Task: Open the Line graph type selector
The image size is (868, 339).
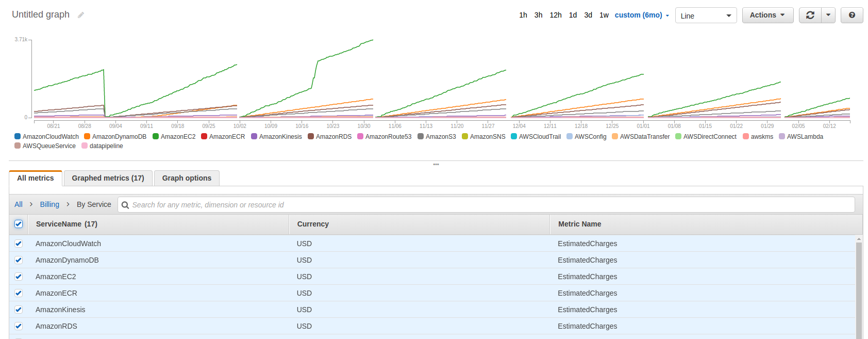Action: [706, 15]
